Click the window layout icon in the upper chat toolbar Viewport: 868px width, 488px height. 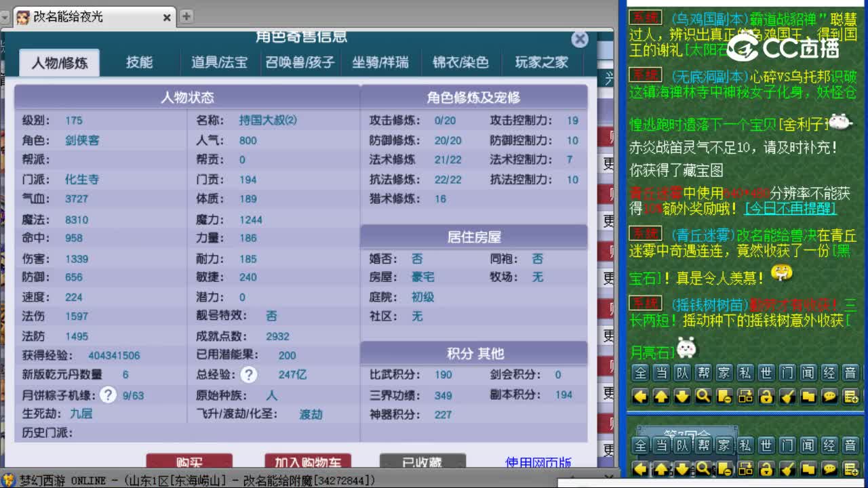(745, 396)
